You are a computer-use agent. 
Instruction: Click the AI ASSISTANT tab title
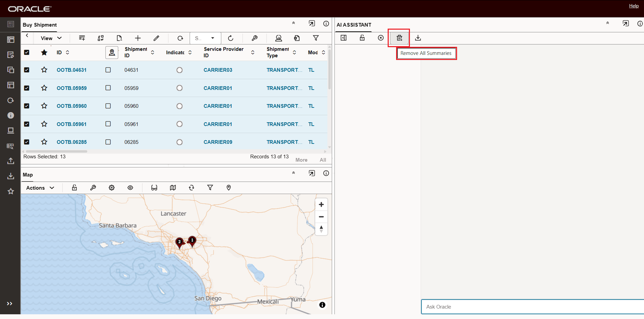[354, 25]
